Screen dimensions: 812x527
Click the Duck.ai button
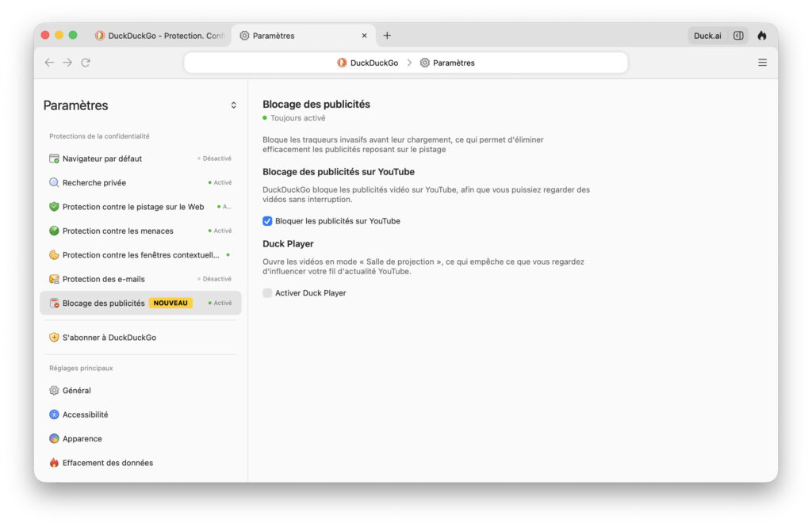[707, 36]
